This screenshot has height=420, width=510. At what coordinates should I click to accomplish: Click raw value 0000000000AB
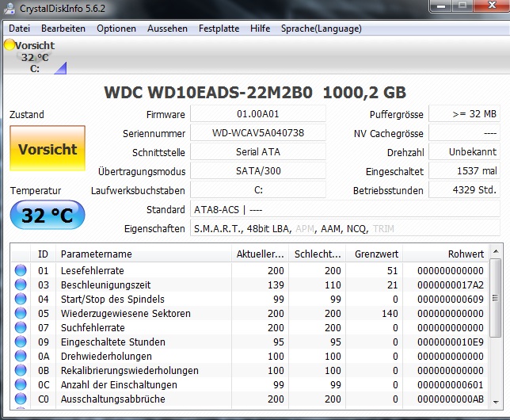451,399
